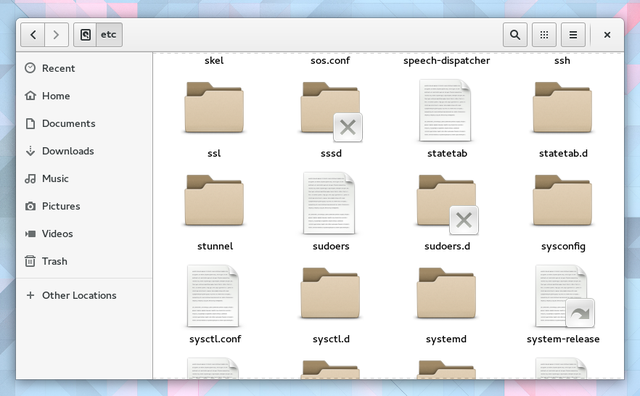Click the clock icon beside Recent
Viewport: 640px width, 396px height.
[30, 68]
